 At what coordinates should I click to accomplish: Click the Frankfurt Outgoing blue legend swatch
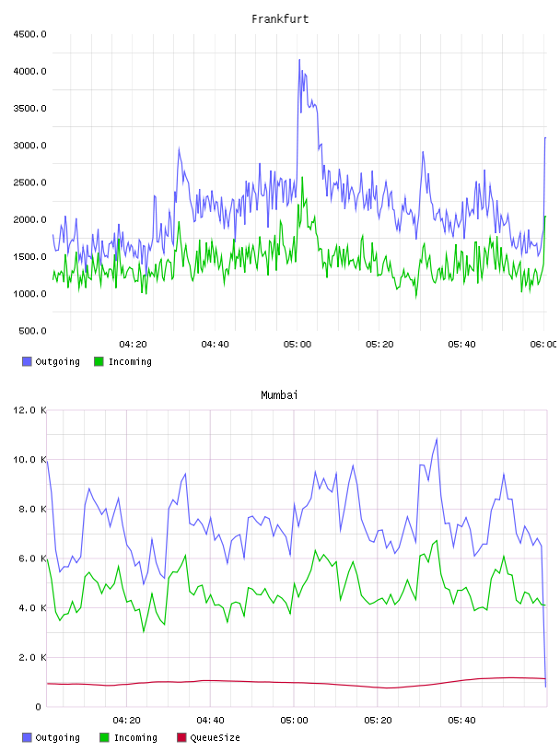tap(27, 361)
